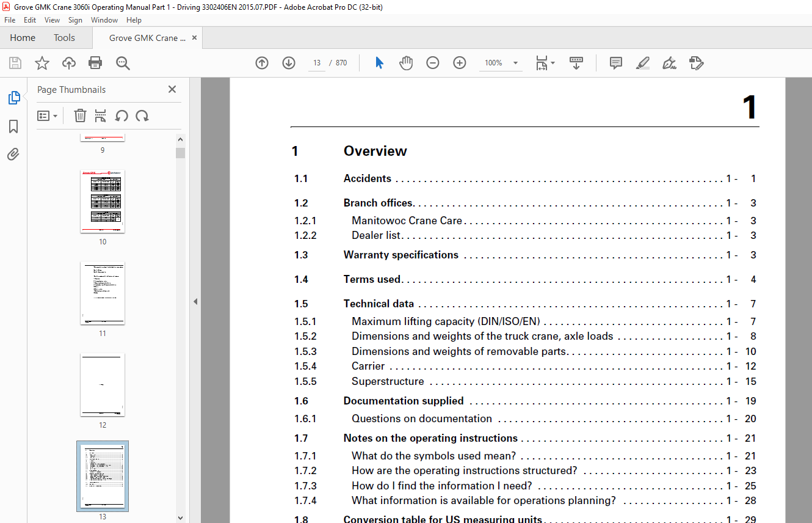
Task: Go to the 'Dealer list' entry
Action: (376, 235)
